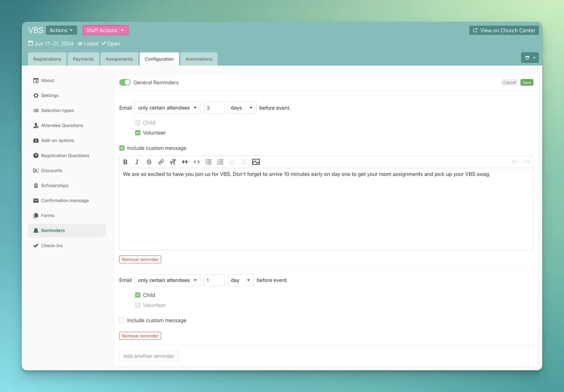
Task: Insert a block quote in the editor
Action: (185, 162)
